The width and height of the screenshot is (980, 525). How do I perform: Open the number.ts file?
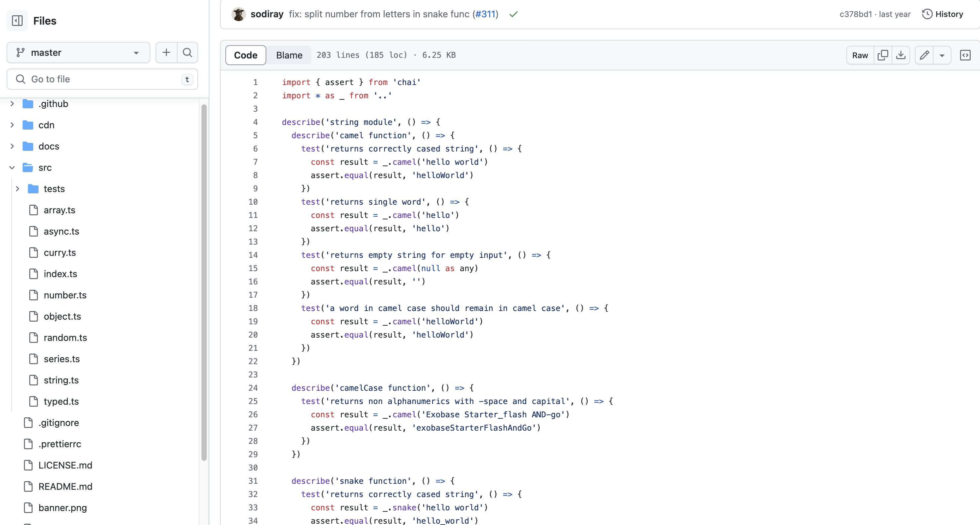click(x=65, y=295)
